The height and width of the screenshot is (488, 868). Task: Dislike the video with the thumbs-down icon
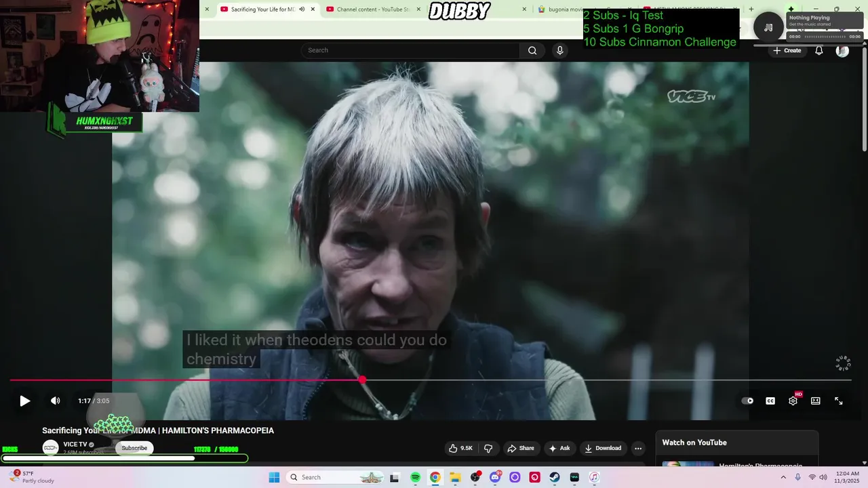[488, 448]
